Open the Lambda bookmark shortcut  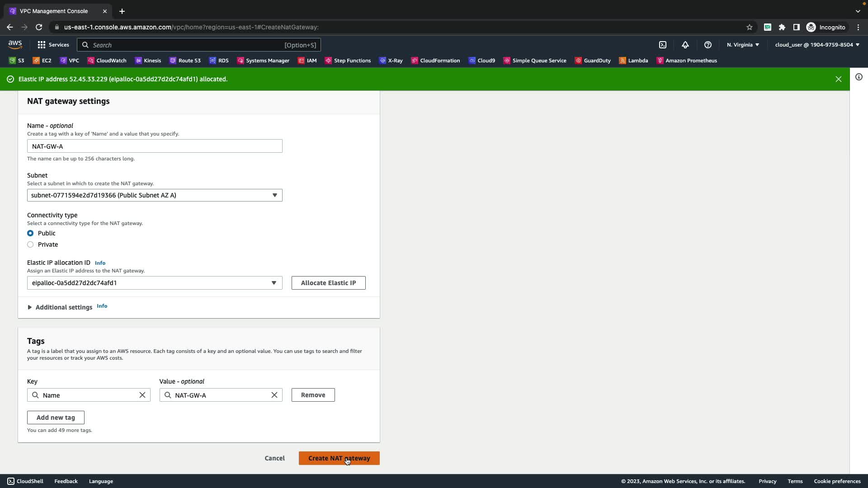(633, 61)
